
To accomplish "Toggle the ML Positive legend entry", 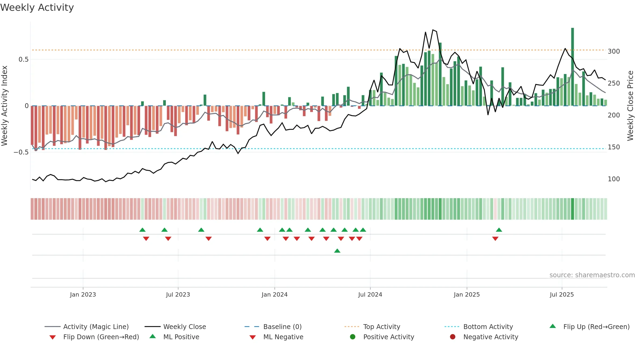I will (174, 337).
